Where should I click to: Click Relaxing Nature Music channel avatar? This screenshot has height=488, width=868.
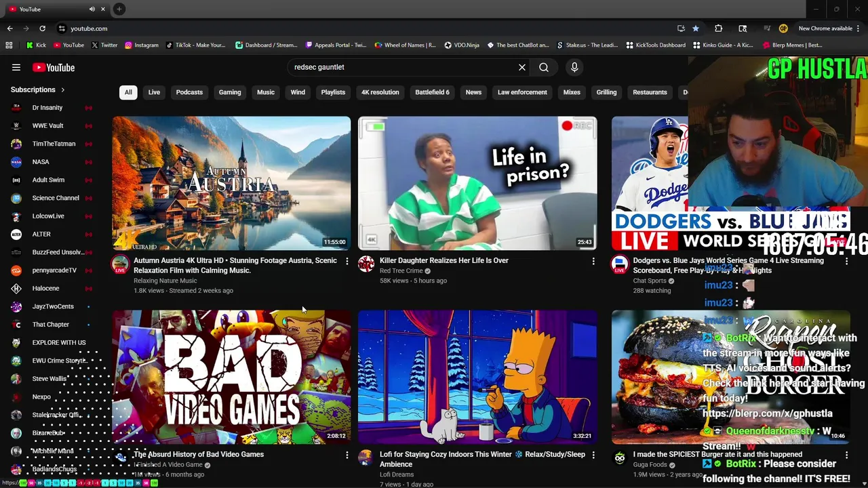pyautogui.click(x=120, y=264)
